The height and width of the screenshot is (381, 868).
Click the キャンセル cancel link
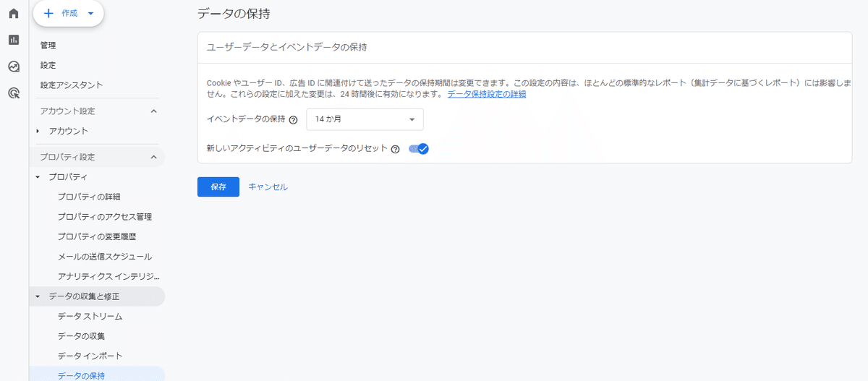(x=268, y=187)
